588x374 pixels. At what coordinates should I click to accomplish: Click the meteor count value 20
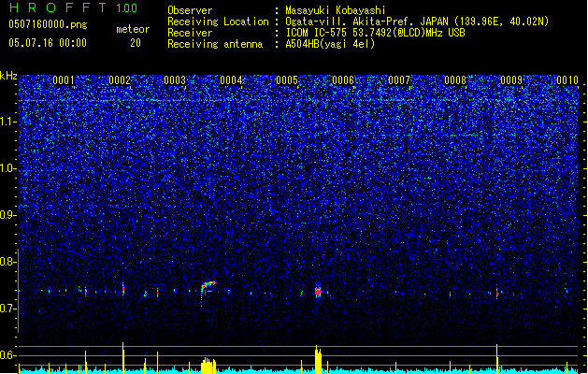tap(136, 43)
